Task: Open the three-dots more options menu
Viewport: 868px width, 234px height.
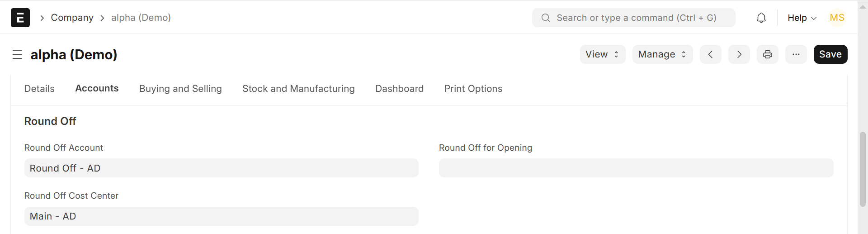Action: [x=796, y=54]
